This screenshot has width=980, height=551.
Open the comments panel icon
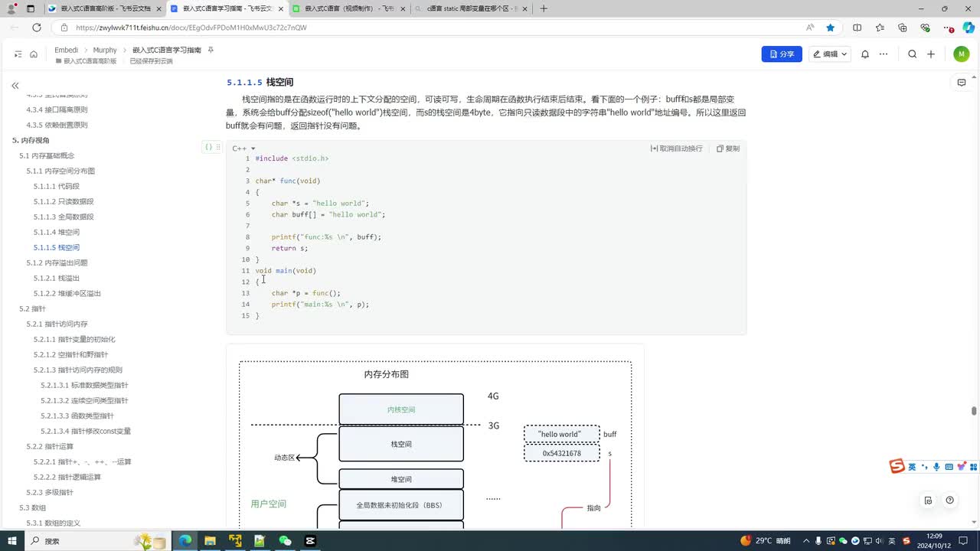point(962,83)
